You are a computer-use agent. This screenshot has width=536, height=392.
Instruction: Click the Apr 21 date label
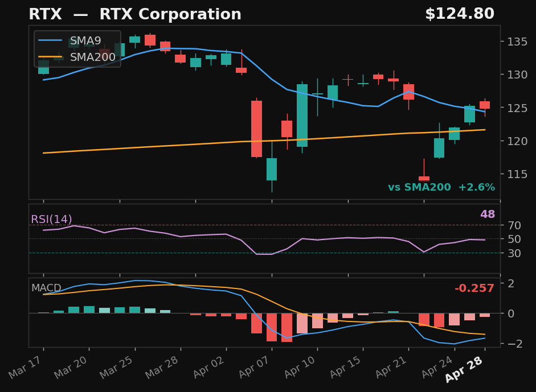392,367
